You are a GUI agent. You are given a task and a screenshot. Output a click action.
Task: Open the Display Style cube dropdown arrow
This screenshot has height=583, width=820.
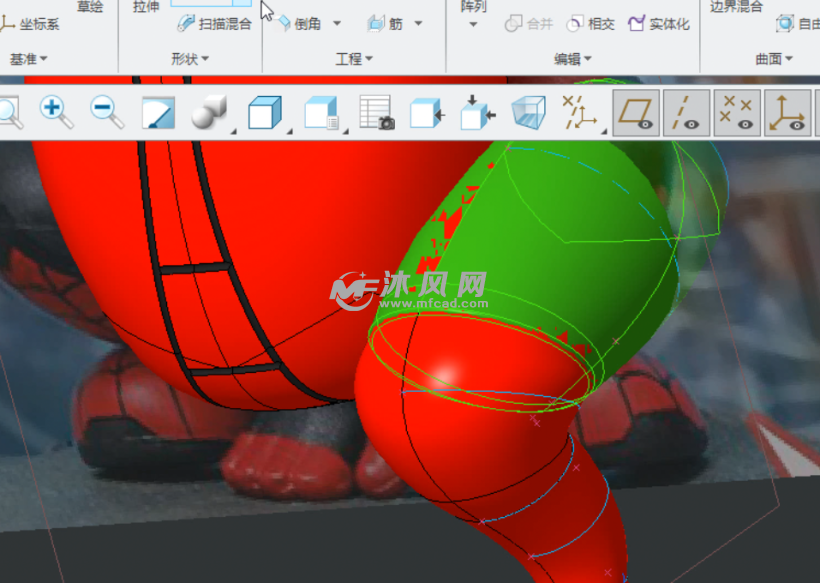(289, 132)
